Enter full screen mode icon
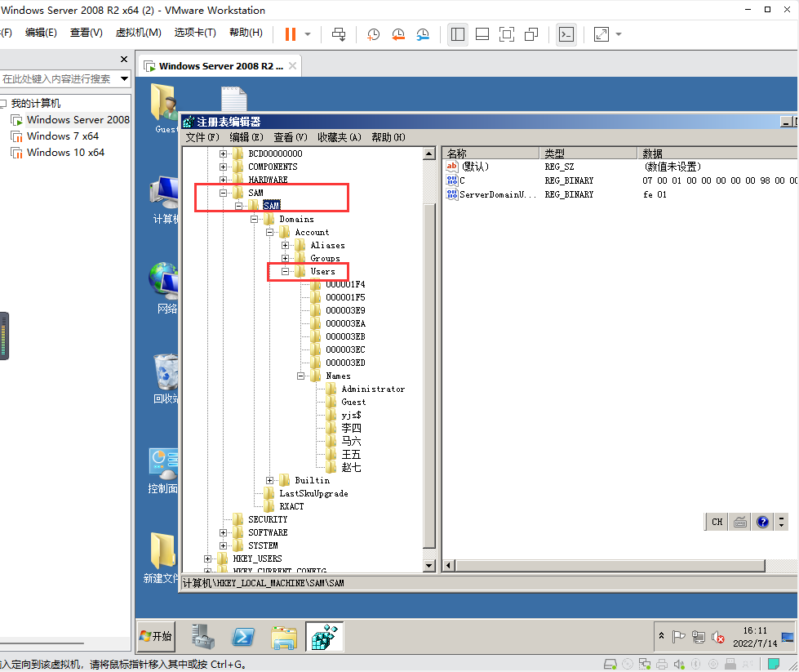This screenshot has width=799, height=672. click(507, 34)
